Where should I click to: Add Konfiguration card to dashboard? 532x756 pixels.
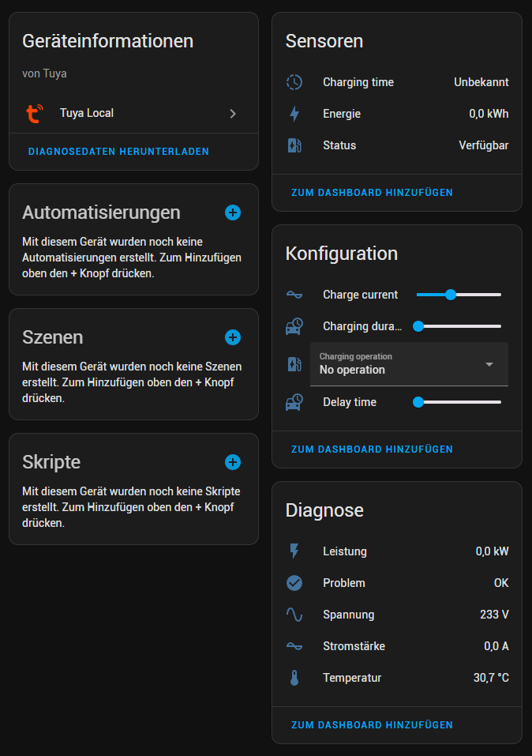coord(372,449)
